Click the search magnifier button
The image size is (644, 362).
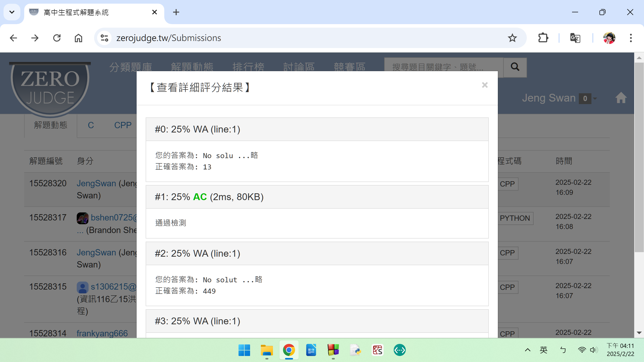pyautogui.click(x=515, y=67)
